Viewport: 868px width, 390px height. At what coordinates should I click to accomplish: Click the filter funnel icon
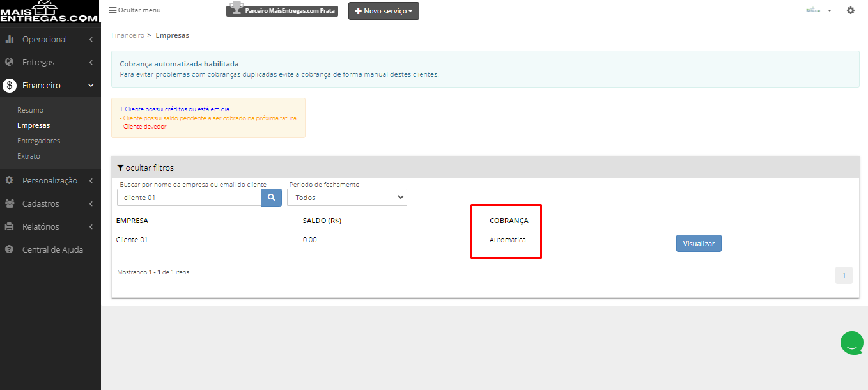120,168
